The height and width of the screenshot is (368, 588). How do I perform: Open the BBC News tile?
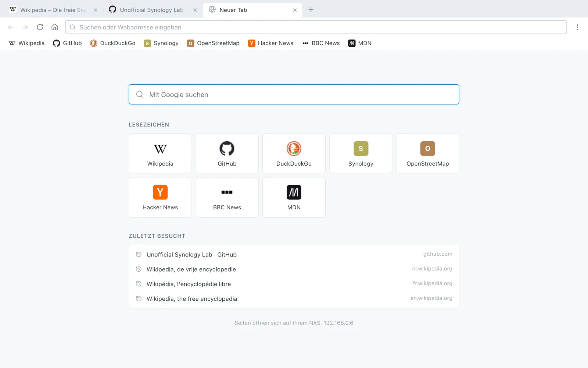click(227, 197)
